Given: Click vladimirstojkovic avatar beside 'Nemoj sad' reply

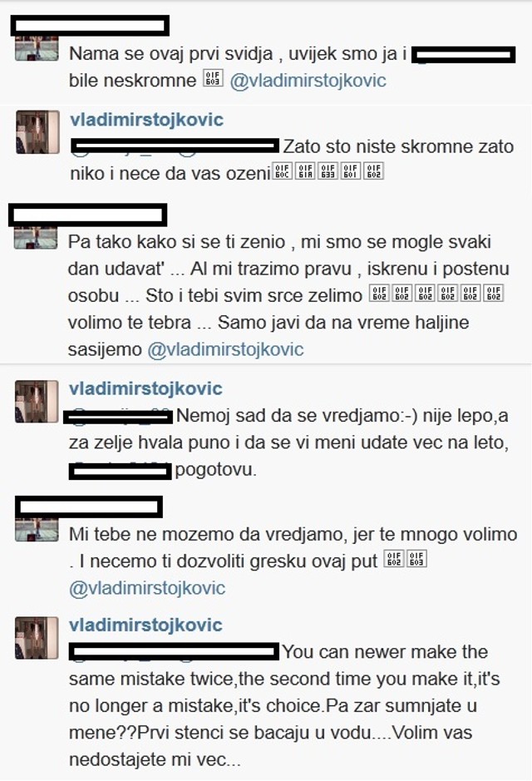Looking at the screenshot, I should (37, 402).
